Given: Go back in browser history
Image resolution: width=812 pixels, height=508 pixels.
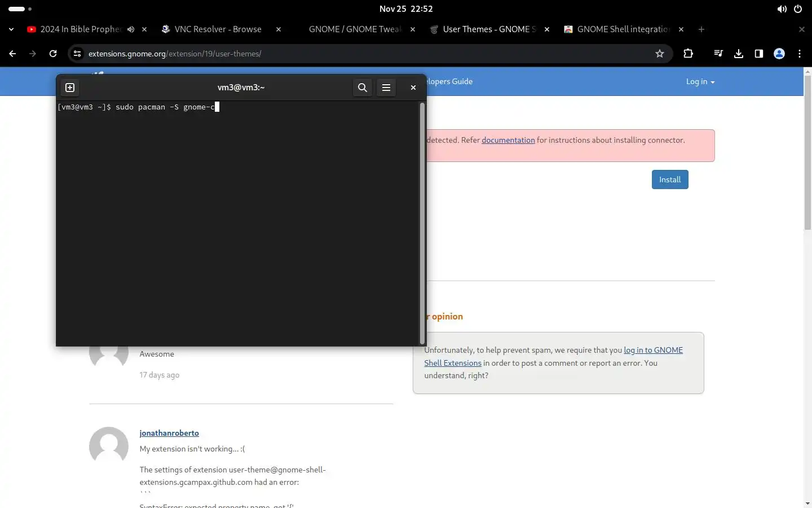Looking at the screenshot, I should coord(12,54).
